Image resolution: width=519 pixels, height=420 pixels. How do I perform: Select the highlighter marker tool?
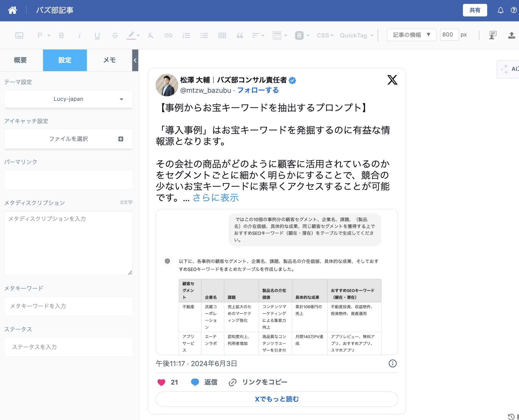131,35
